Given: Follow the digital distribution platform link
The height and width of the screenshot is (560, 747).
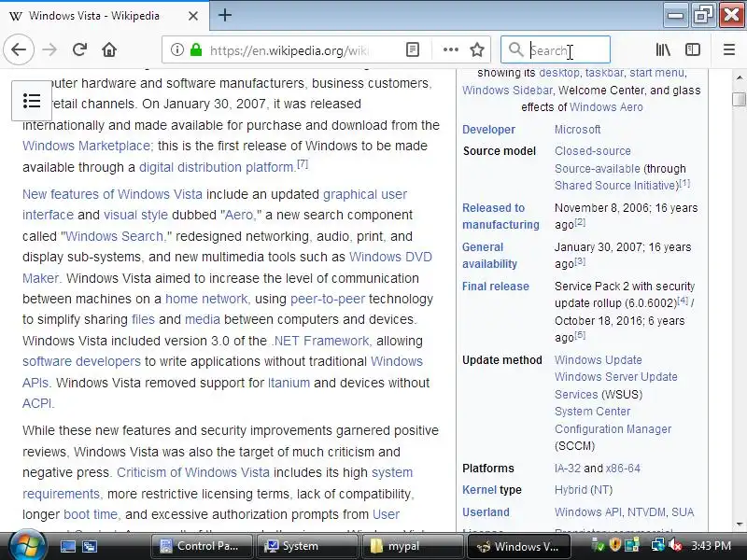Looking at the screenshot, I should pyautogui.click(x=217, y=167).
